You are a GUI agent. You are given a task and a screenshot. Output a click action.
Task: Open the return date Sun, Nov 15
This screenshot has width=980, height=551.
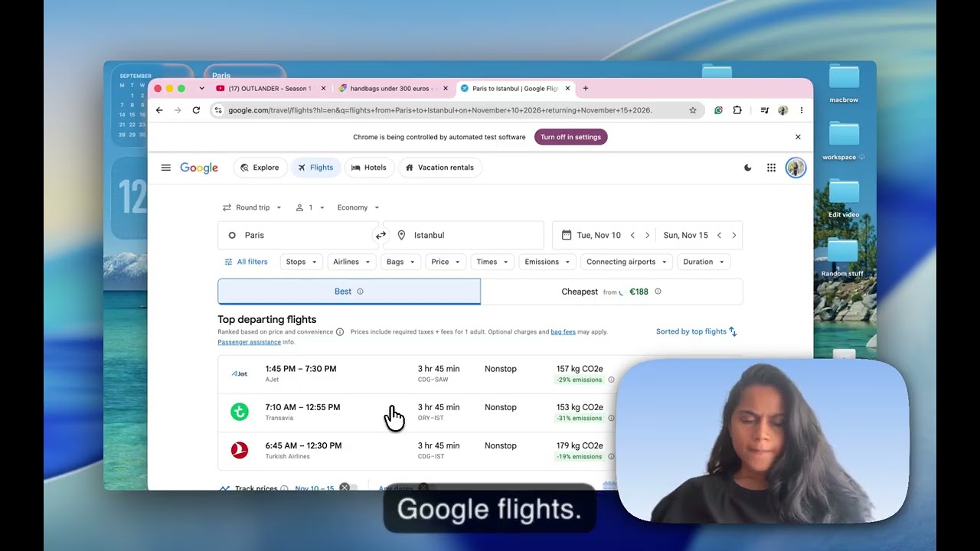685,235
